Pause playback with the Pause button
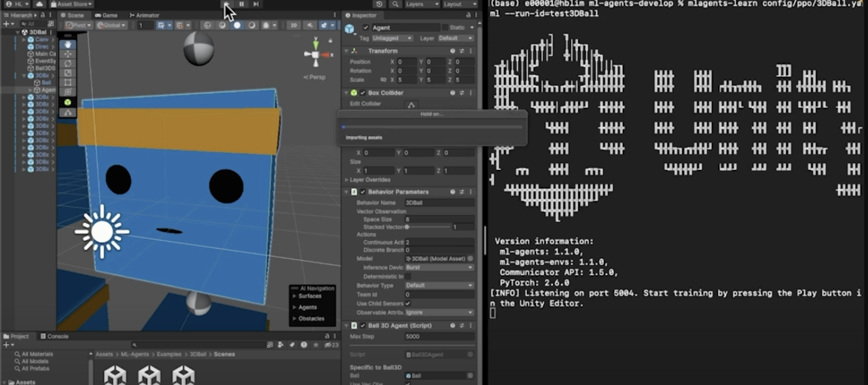 click(241, 4)
